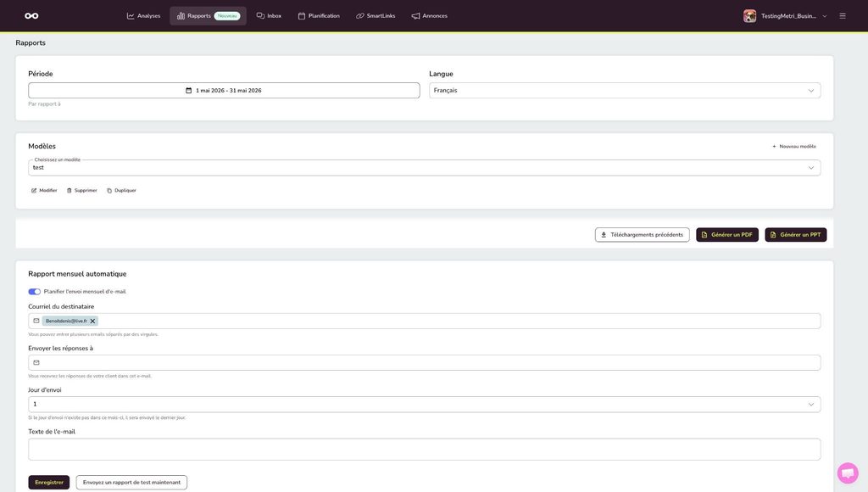This screenshot has width=868, height=492.
Task: Click the Metricool infinity logo
Action: click(31, 15)
